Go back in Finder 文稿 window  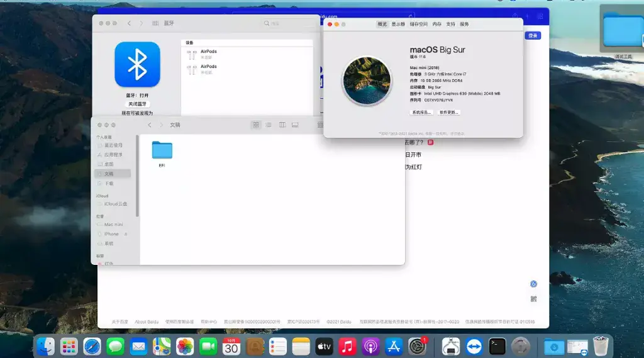pyautogui.click(x=150, y=125)
